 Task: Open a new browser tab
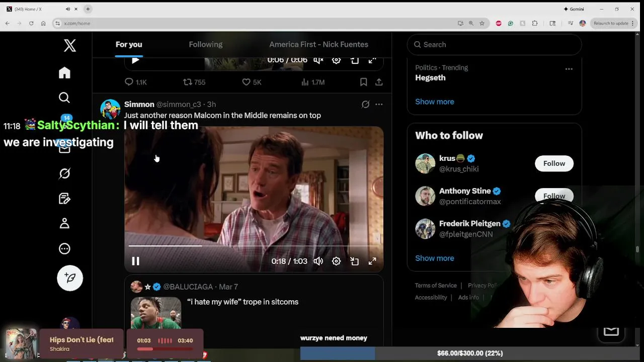[x=88, y=9]
